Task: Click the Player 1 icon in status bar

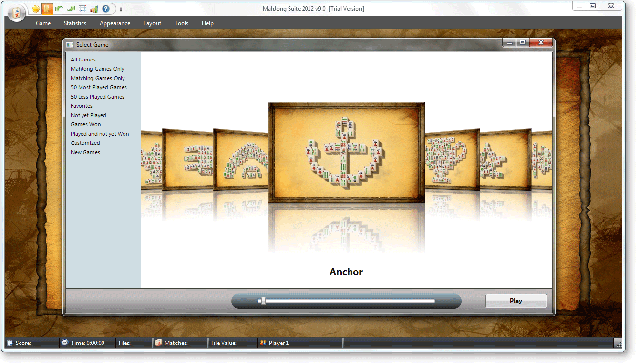Action: pyautogui.click(x=263, y=343)
